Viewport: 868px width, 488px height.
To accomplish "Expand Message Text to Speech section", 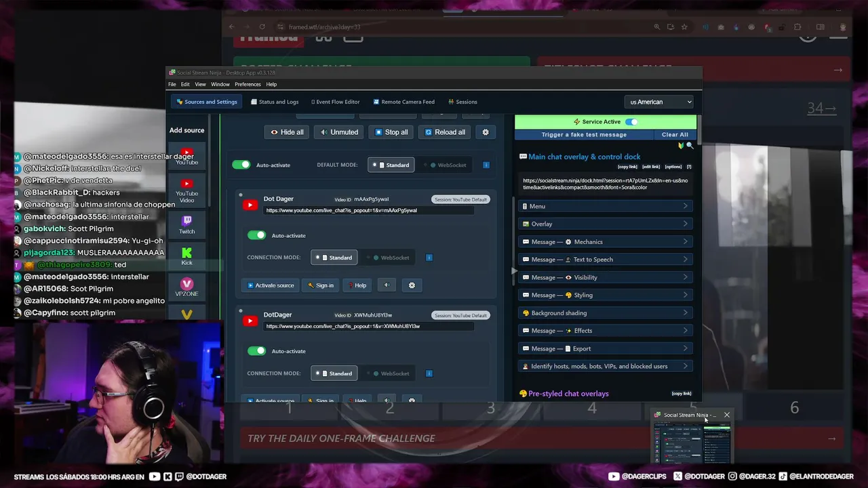I will pos(605,260).
